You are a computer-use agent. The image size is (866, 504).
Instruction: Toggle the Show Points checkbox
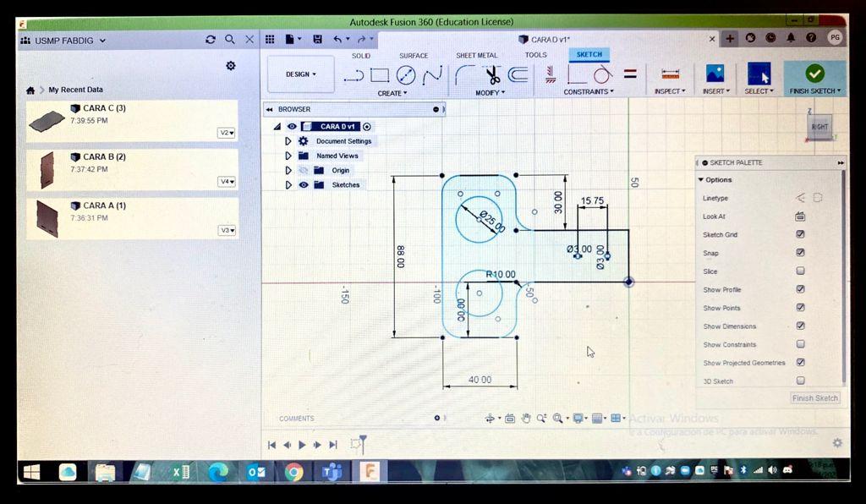tap(800, 307)
